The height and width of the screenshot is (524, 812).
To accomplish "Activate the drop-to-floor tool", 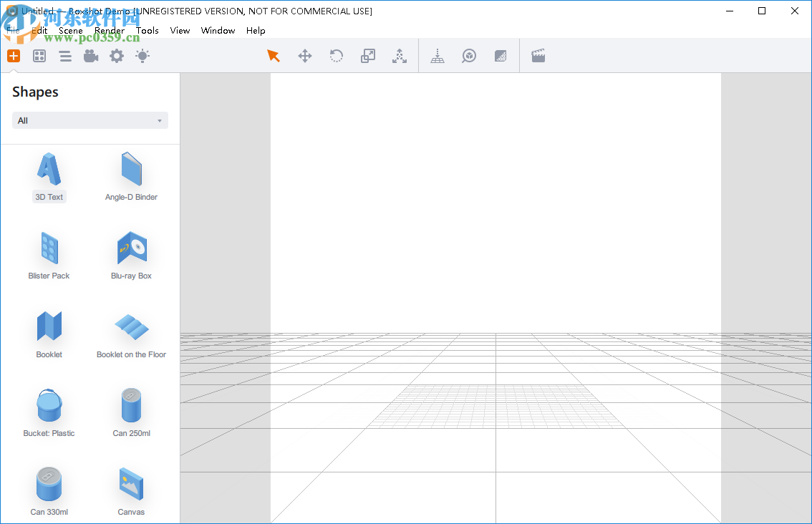I will pyautogui.click(x=438, y=55).
